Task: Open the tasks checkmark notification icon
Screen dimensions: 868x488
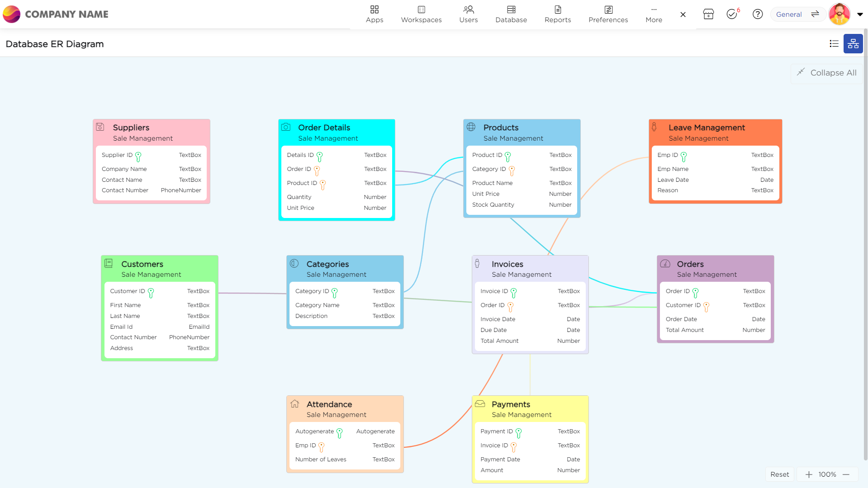Action: (x=732, y=14)
